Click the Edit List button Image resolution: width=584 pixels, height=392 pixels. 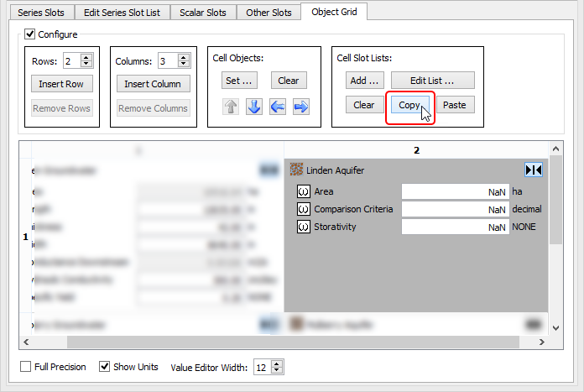(x=432, y=81)
